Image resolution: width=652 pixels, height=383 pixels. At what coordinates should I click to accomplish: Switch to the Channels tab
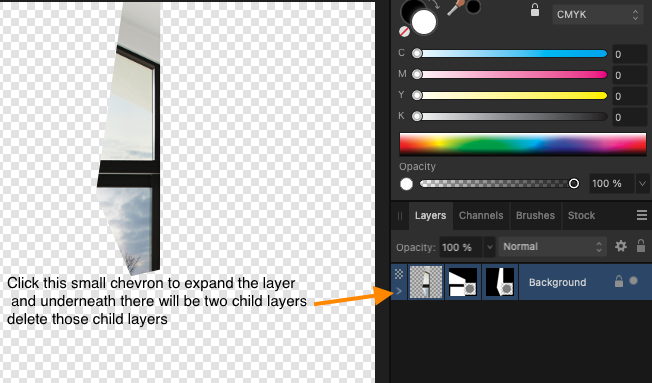point(481,215)
